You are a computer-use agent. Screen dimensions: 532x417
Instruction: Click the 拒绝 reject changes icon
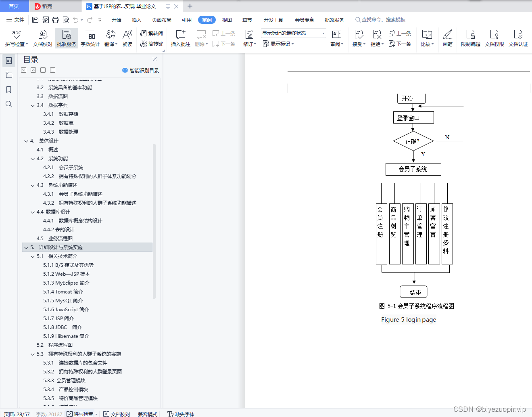(x=377, y=34)
